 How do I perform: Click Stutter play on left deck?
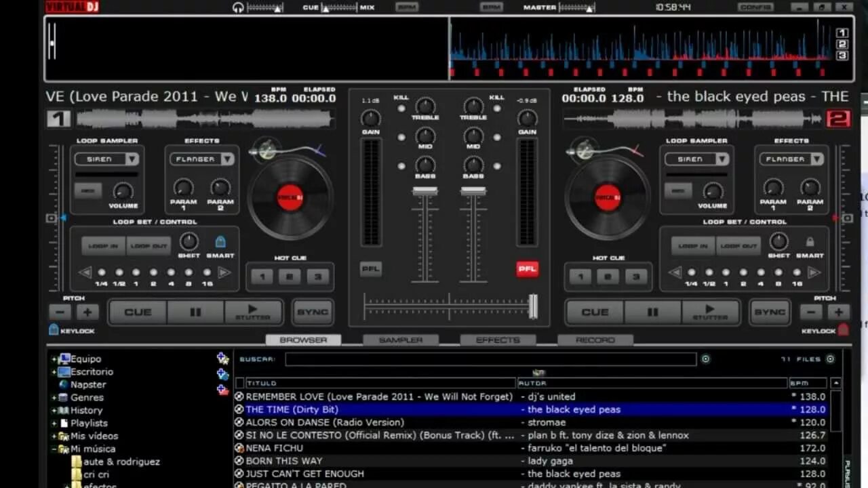tap(253, 312)
